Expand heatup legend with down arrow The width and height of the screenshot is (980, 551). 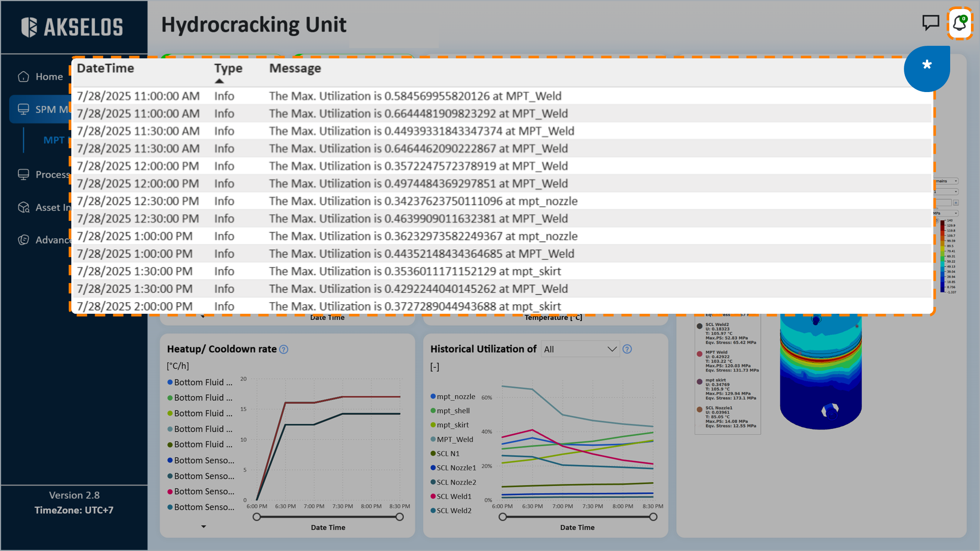pos(204,526)
